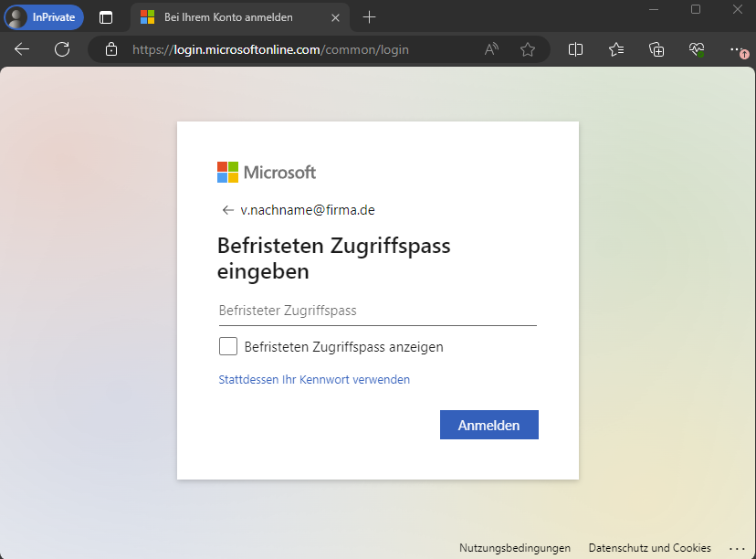Add page to favorites star
Image resolution: width=756 pixels, height=559 pixels.
tap(528, 49)
